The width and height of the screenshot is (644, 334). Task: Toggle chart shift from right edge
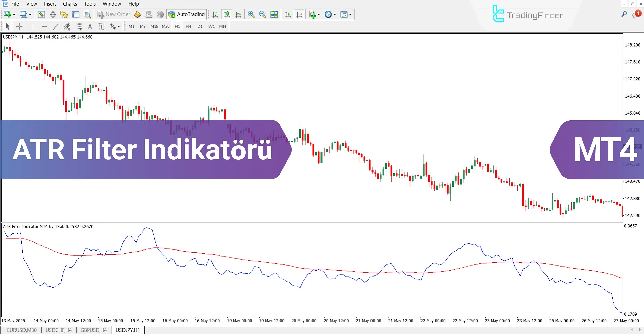(299, 14)
